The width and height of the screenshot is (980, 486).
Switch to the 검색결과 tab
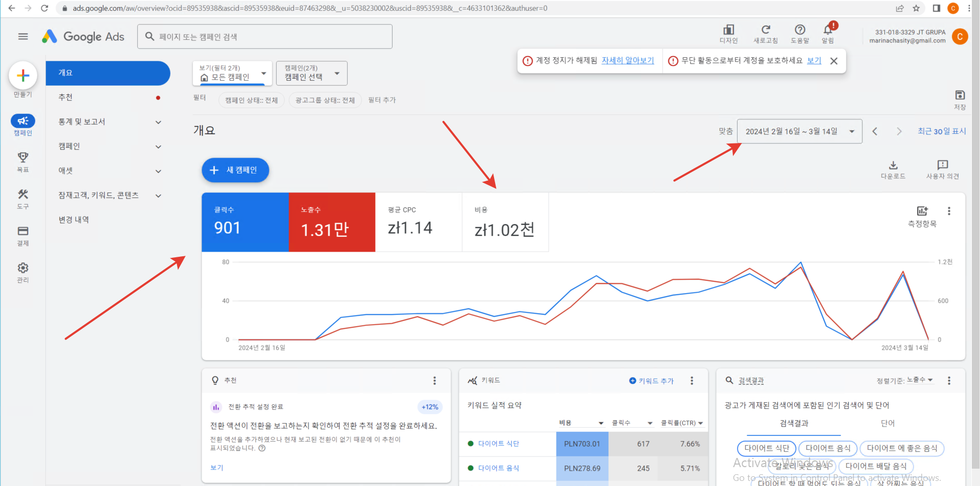794,423
